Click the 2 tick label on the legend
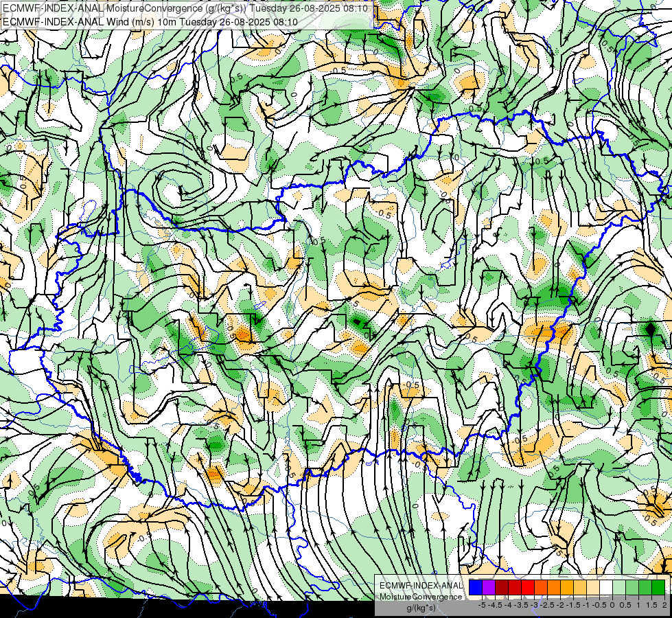Image resolution: width=672 pixels, height=618 pixels. tap(664, 605)
